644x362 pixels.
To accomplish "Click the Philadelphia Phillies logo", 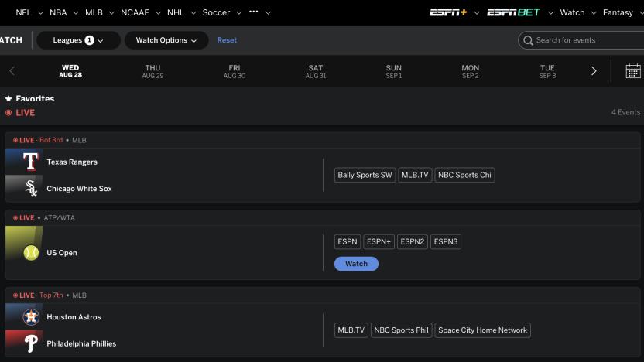I will [31, 343].
